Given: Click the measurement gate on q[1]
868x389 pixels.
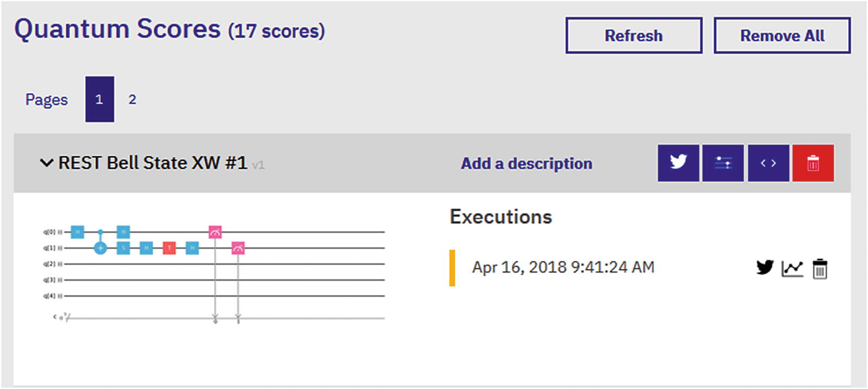Looking at the screenshot, I should click(238, 248).
